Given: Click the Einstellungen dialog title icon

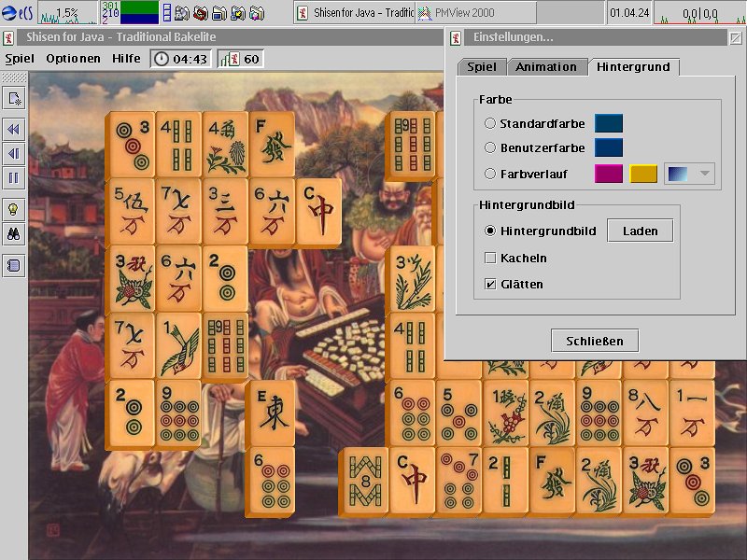Looking at the screenshot, I should (x=456, y=37).
